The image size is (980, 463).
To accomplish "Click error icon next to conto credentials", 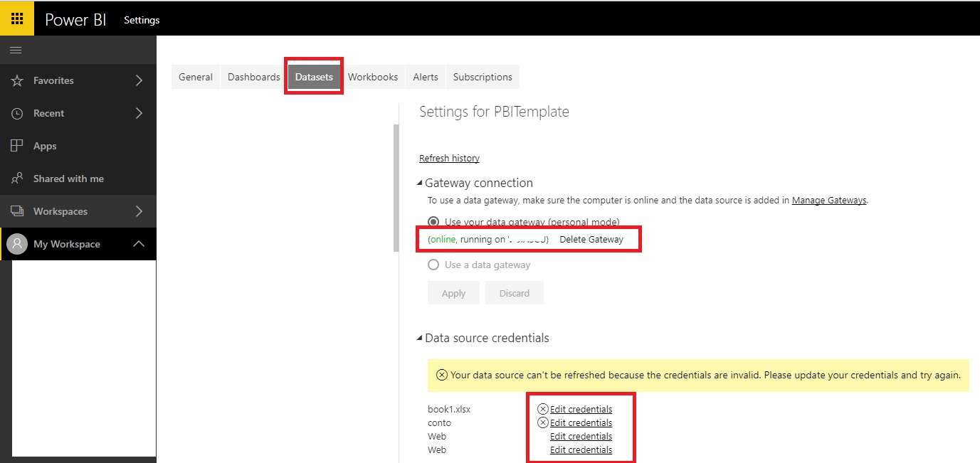I will coord(543,422).
